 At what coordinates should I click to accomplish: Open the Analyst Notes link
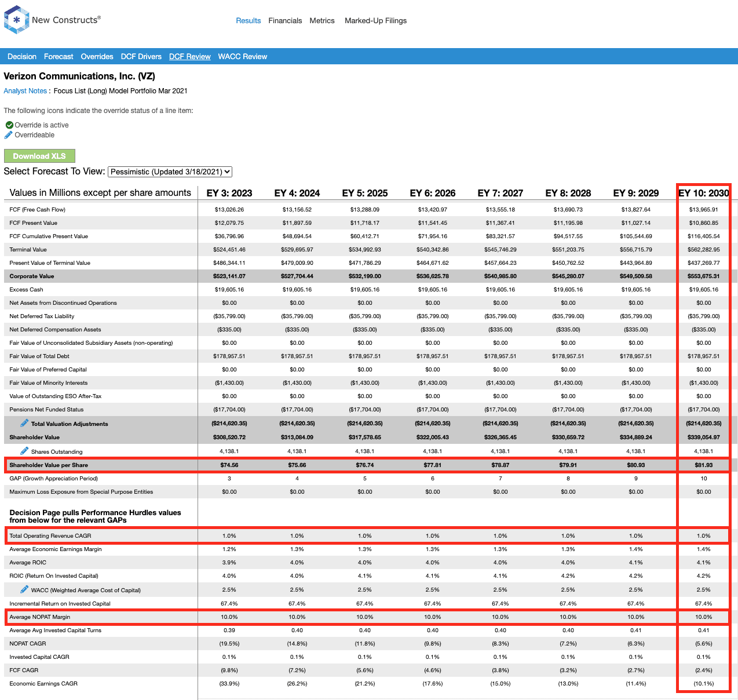point(25,91)
